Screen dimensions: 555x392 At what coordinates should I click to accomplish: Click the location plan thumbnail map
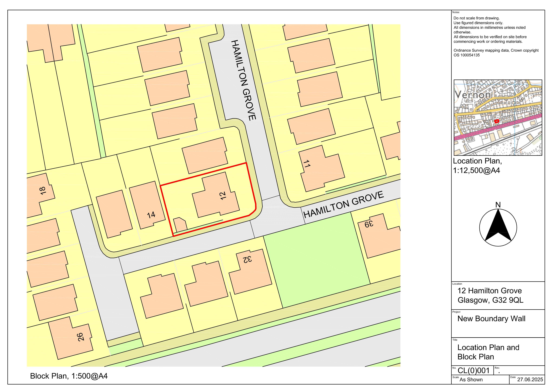coord(498,118)
